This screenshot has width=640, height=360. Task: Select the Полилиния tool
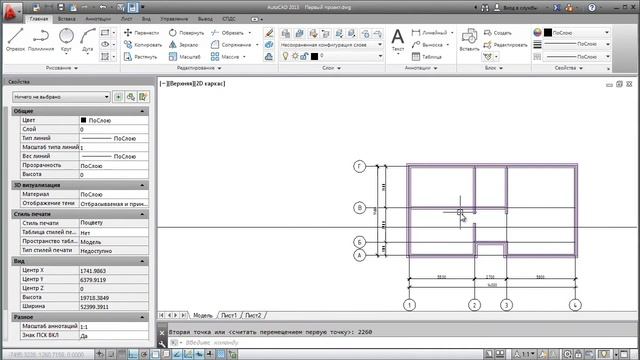pos(41,39)
